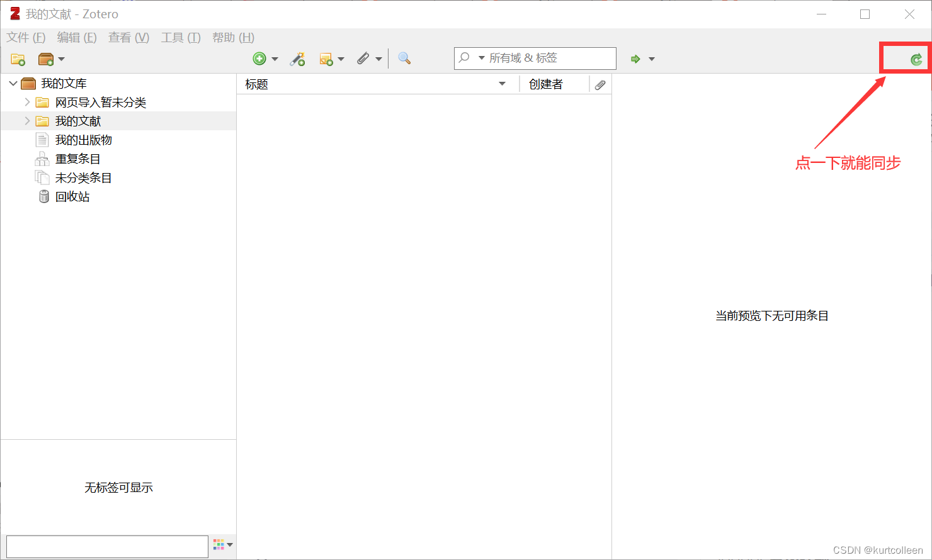Open the 文件 (F) menu
The width and height of the screenshot is (932, 560).
coord(26,38)
